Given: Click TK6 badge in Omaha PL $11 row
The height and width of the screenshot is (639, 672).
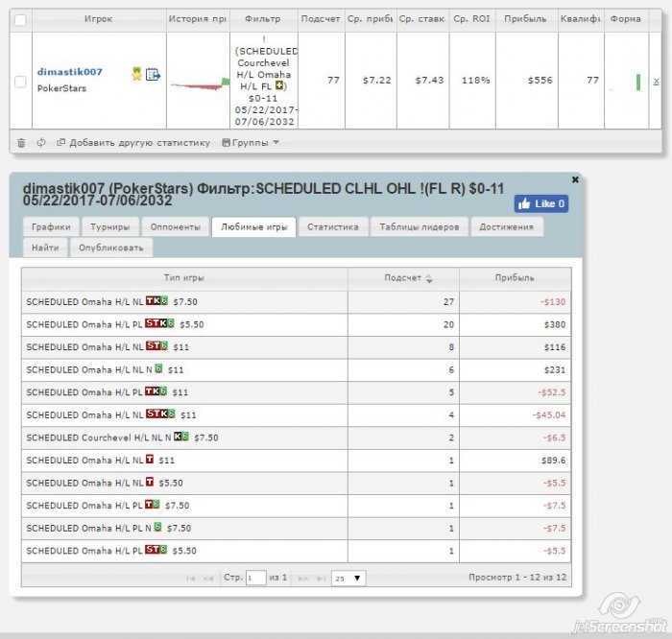Looking at the screenshot, I should tap(156, 391).
